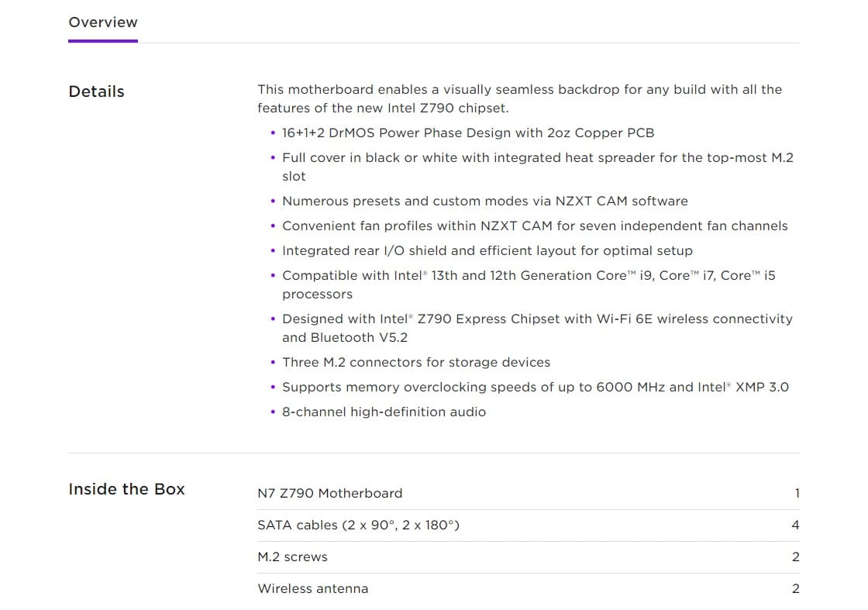Click the quantity value next to SATA cables
Screen dimensions: 868x610
coord(795,525)
